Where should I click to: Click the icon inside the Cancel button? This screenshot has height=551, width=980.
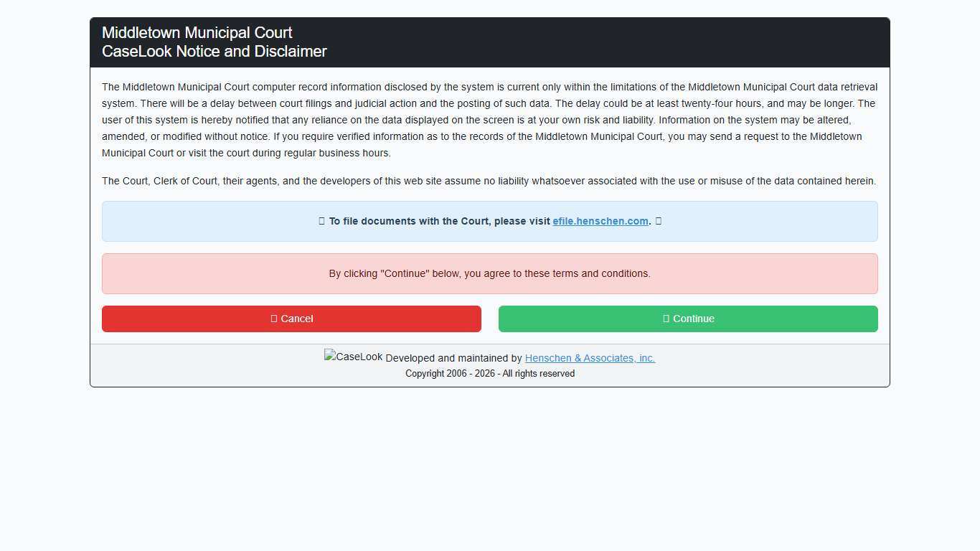point(274,319)
